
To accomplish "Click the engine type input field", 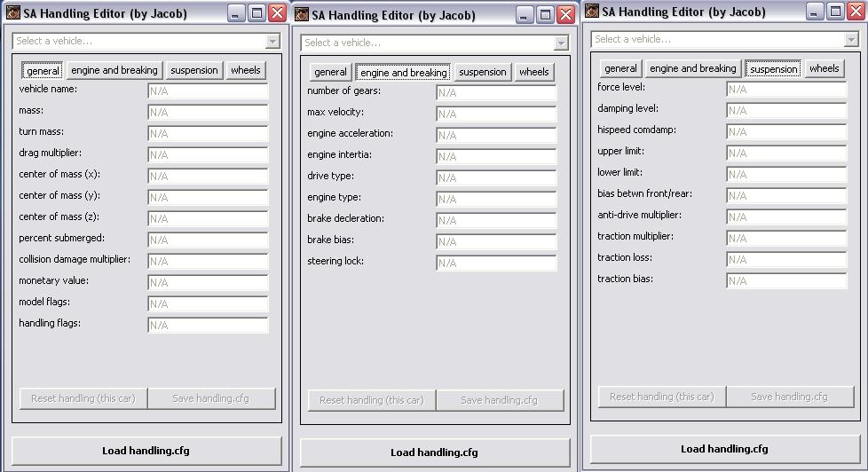I will [496, 200].
